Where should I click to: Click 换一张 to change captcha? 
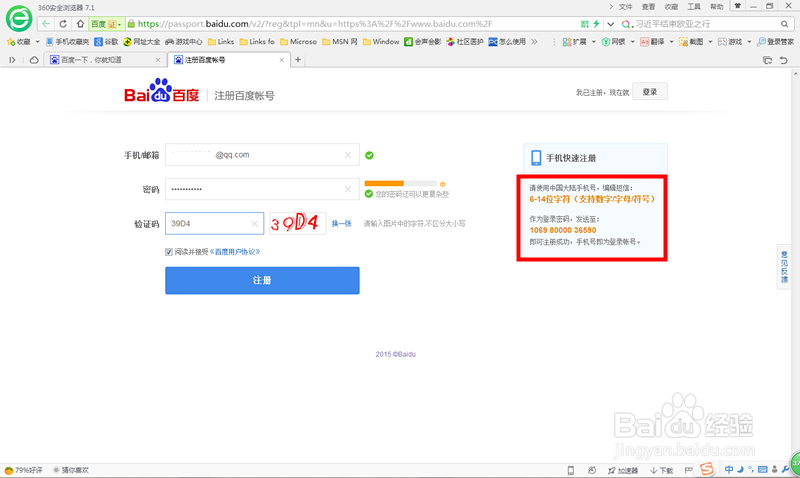pos(341,223)
